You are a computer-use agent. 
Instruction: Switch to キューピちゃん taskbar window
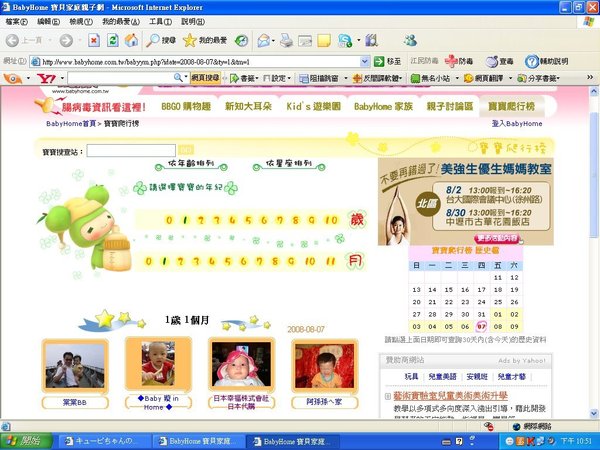tap(104, 441)
